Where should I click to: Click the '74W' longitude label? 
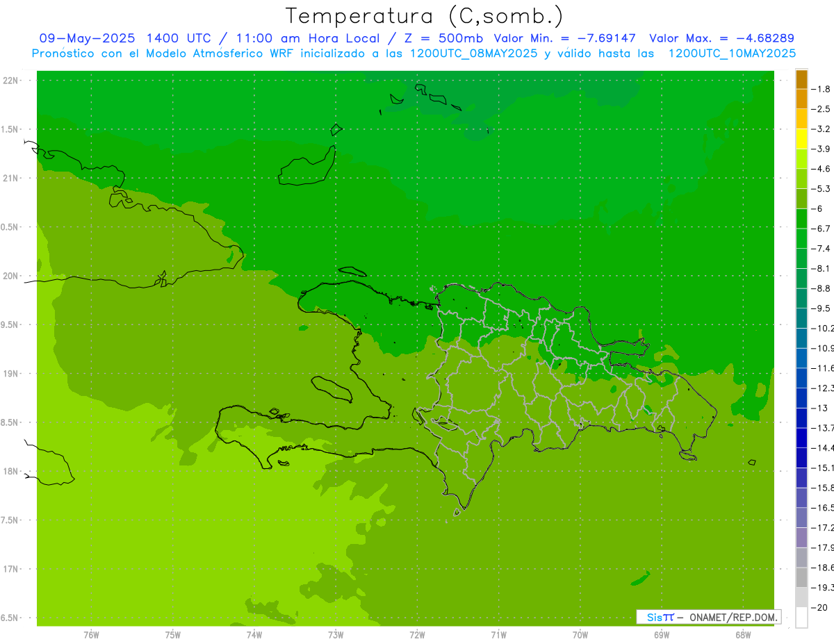[x=254, y=634]
